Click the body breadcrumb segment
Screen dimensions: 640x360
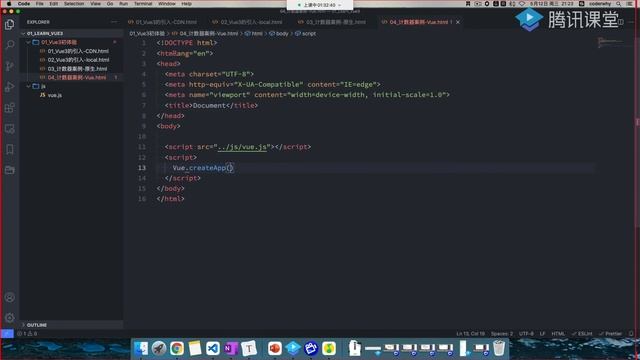coord(279,33)
